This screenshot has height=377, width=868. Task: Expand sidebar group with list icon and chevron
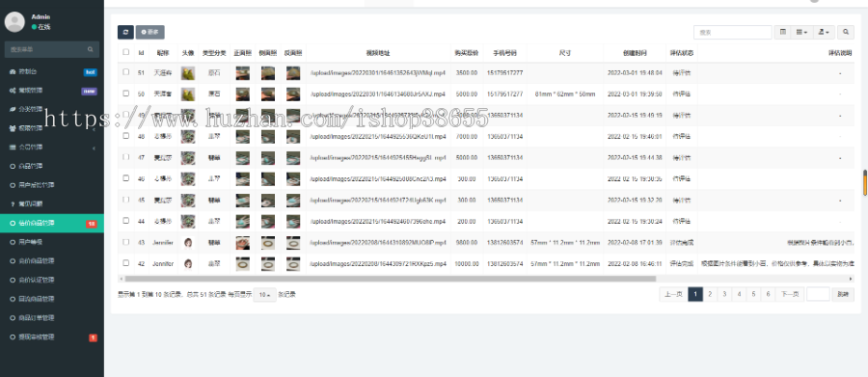(52, 148)
